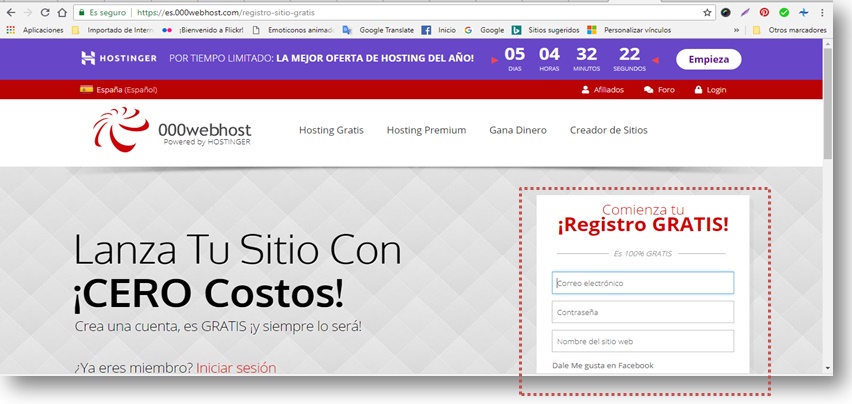Viewport: 852px width, 404px height.
Task: Open the Google bookmark
Action: coord(484,30)
